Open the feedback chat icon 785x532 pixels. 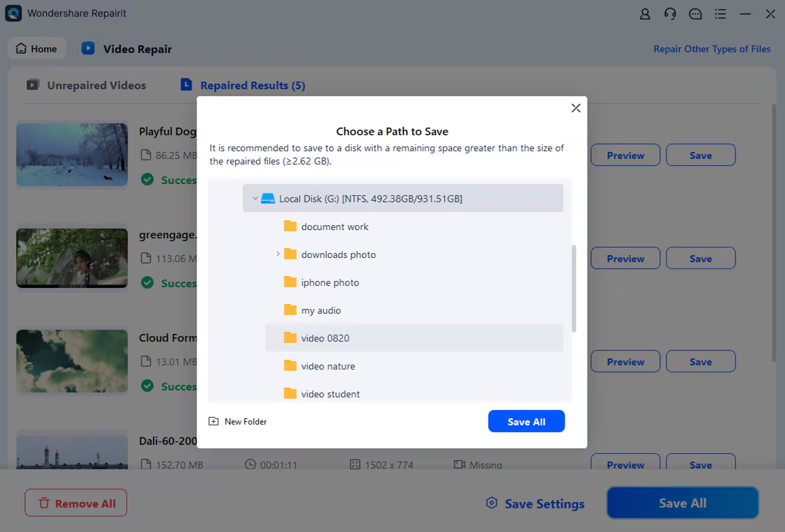tap(695, 14)
